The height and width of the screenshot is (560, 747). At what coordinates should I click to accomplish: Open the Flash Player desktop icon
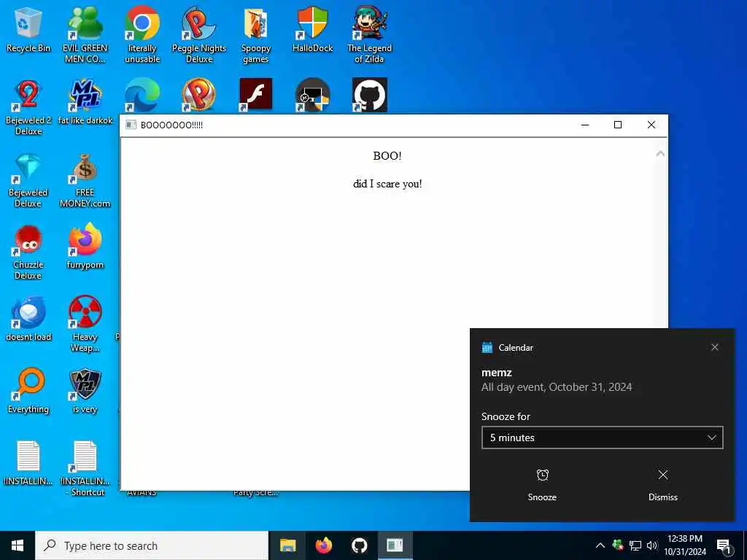[256, 95]
